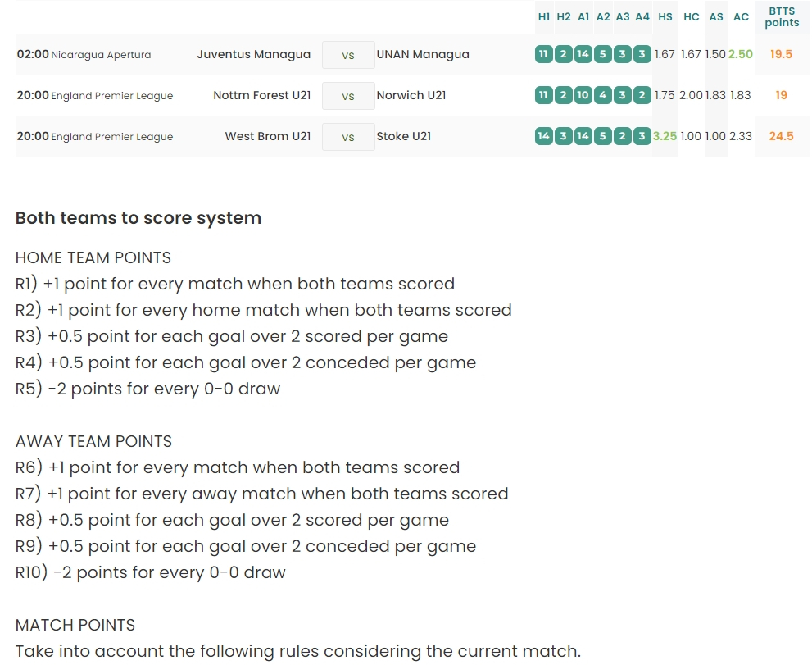Click the AC column header
The image size is (812, 665).
coord(741,17)
